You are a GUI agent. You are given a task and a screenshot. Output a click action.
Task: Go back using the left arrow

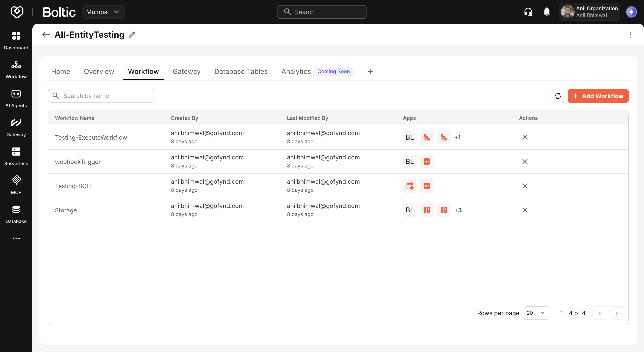coord(46,35)
